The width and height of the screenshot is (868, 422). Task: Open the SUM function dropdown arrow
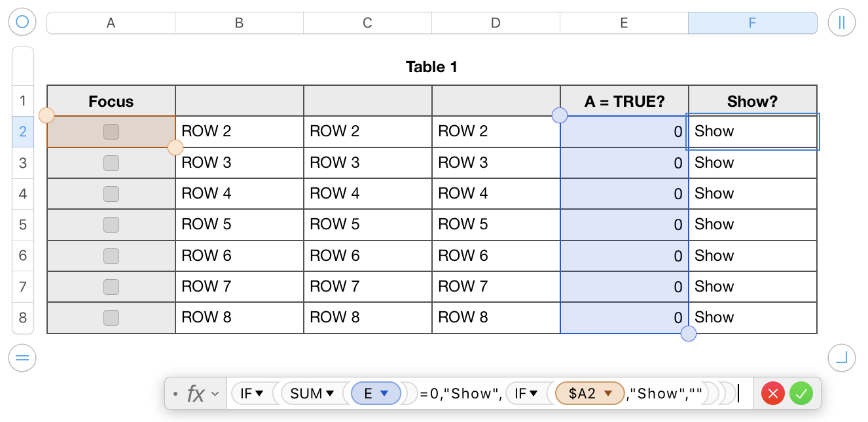click(330, 393)
